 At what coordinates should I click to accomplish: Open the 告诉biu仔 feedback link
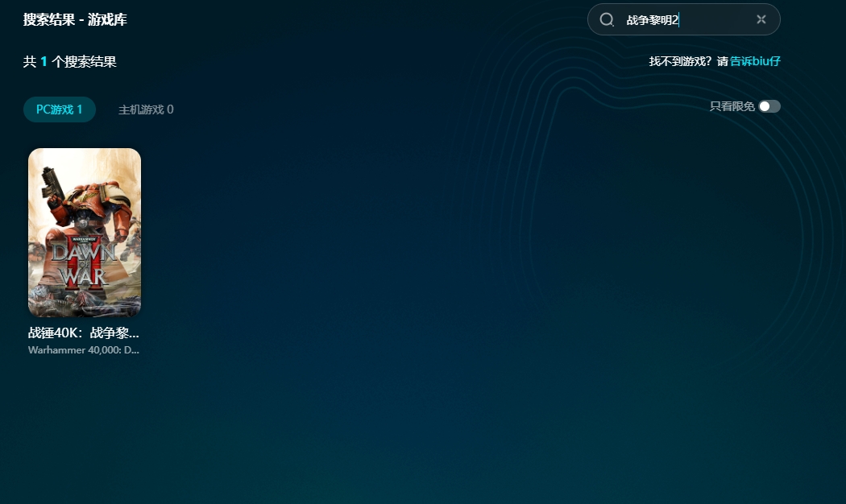tap(755, 61)
